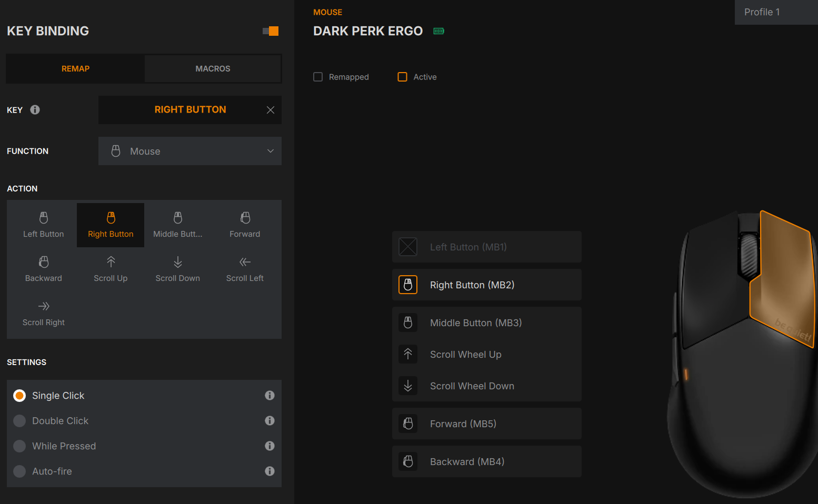This screenshot has height=504, width=818.
Task: Select Forward (MB5) in the list
Action: [487, 424]
